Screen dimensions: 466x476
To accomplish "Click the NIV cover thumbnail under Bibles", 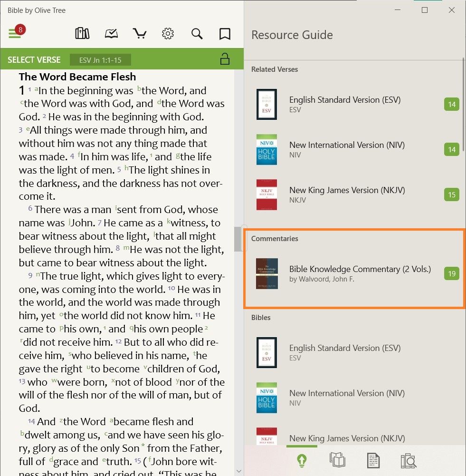I will (267, 398).
